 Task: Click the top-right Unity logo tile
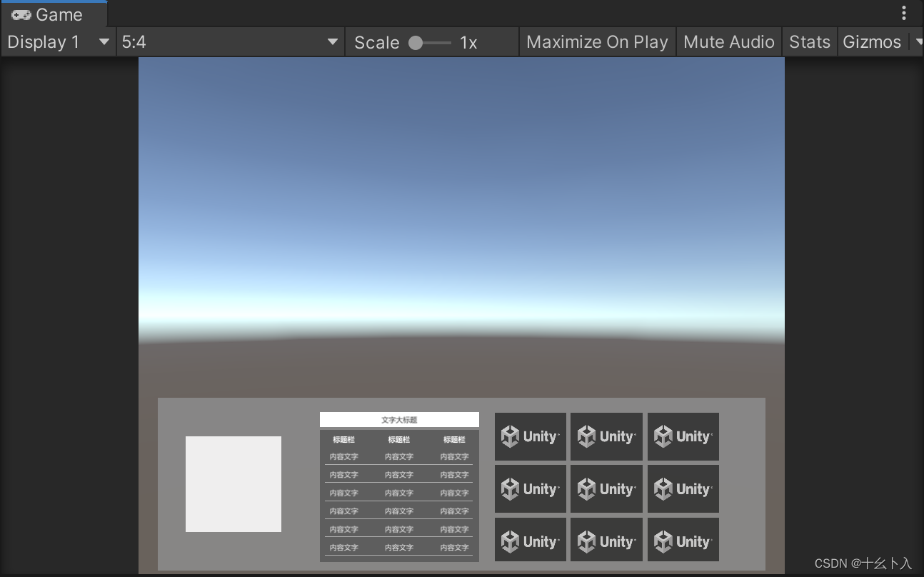tap(683, 436)
